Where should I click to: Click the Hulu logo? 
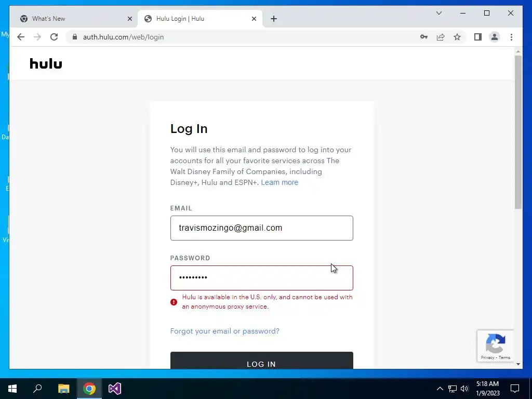pos(46,64)
